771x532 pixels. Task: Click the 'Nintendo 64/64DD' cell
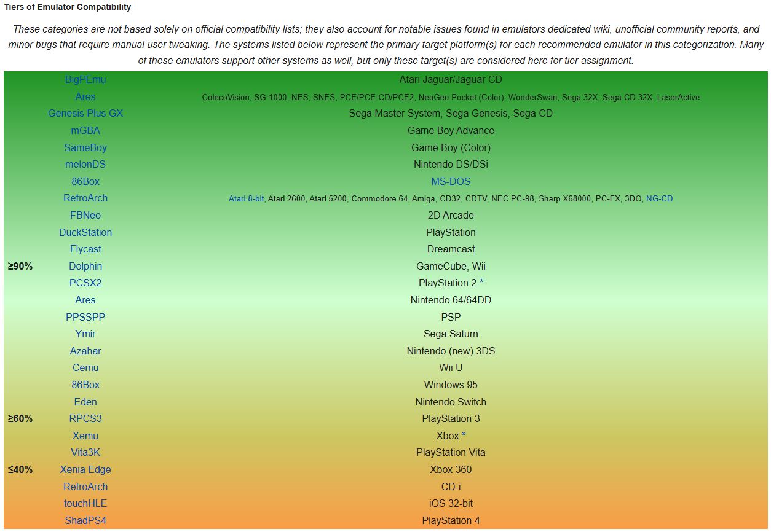[451, 300]
